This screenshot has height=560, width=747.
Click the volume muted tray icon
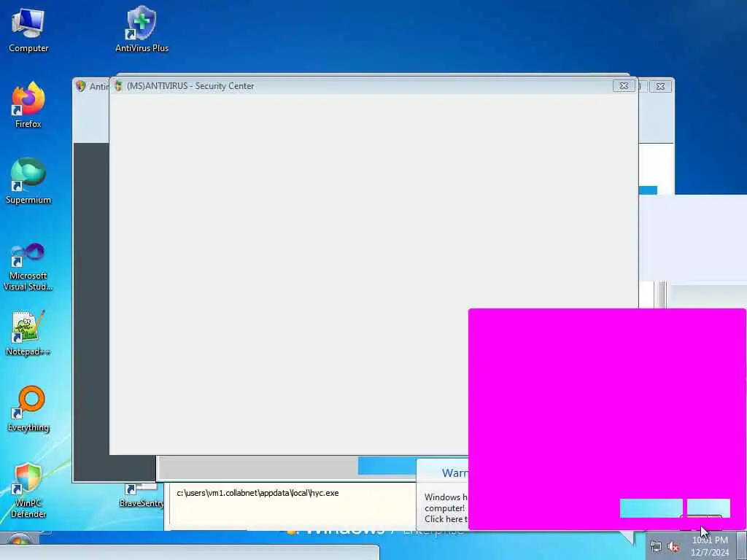(673, 547)
